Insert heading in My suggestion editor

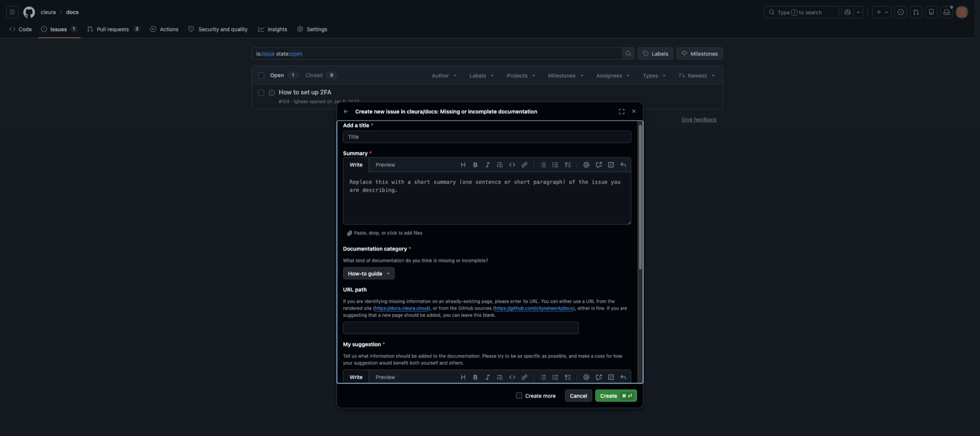pos(463,377)
